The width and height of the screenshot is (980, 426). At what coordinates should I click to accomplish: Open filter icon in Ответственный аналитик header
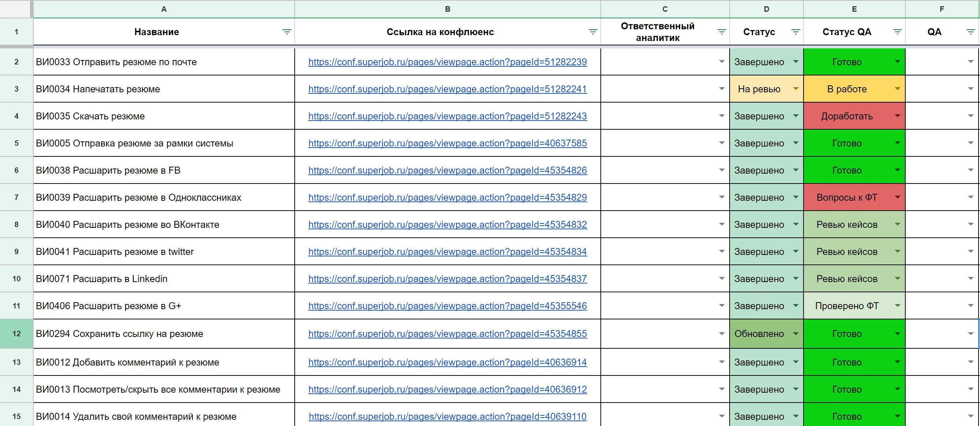point(722,32)
